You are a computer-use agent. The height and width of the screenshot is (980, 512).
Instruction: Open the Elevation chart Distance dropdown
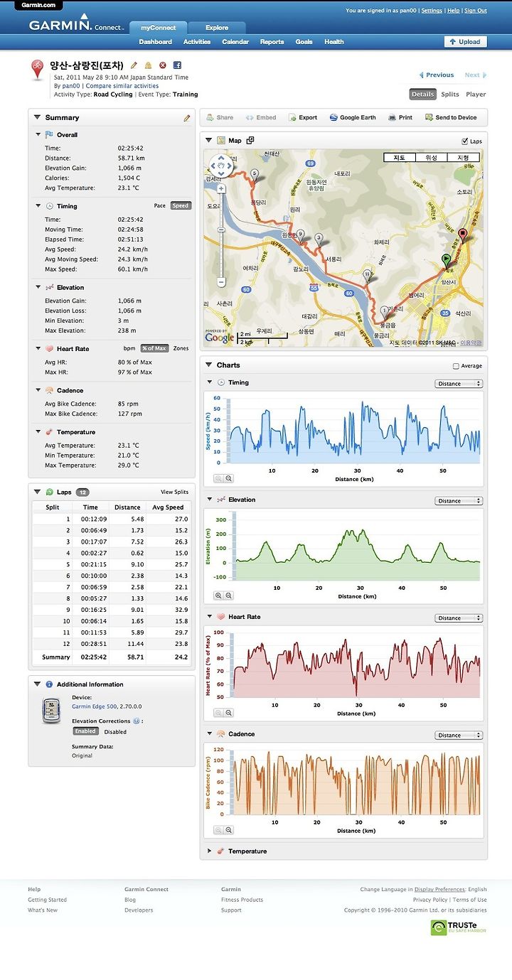pos(459,501)
